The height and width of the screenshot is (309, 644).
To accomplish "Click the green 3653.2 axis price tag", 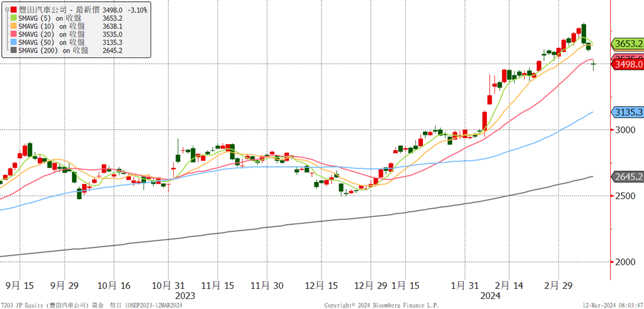I will [x=627, y=44].
